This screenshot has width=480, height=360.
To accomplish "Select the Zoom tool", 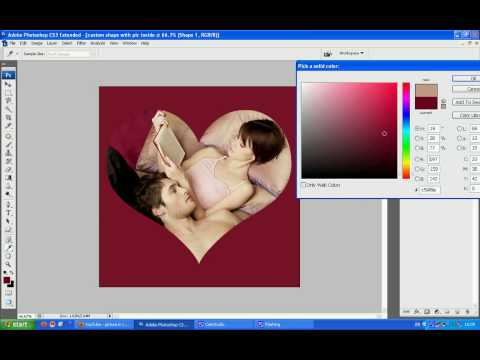I will coord(8,265).
